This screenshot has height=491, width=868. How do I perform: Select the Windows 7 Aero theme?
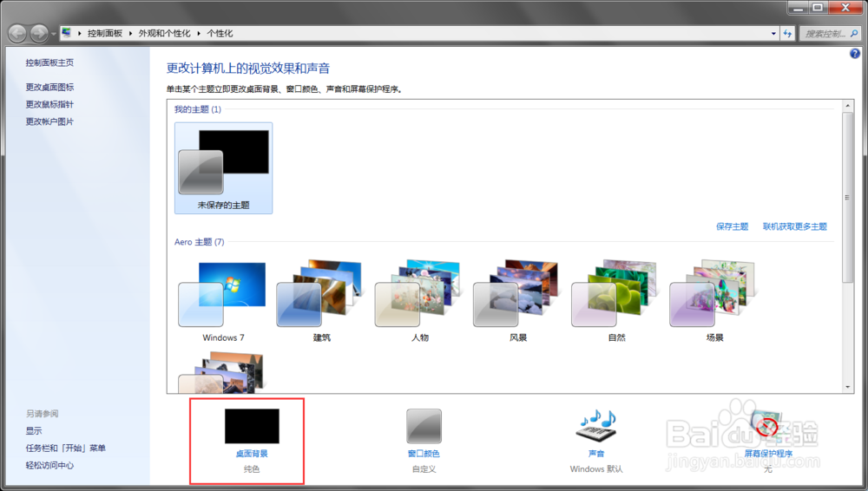223,302
